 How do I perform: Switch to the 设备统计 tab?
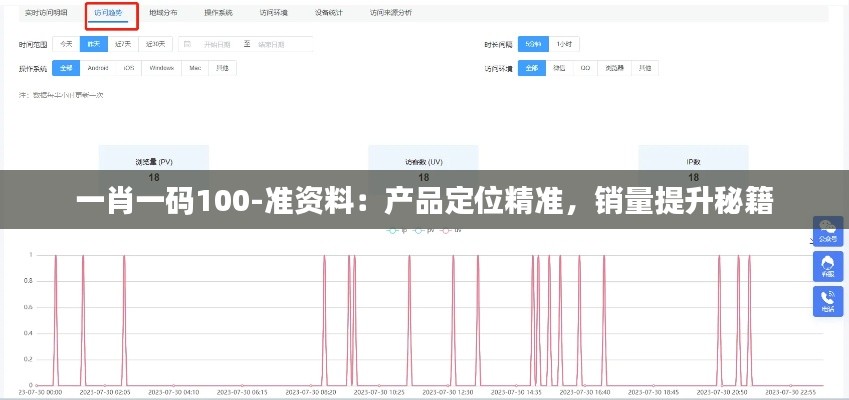[x=328, y=13]
